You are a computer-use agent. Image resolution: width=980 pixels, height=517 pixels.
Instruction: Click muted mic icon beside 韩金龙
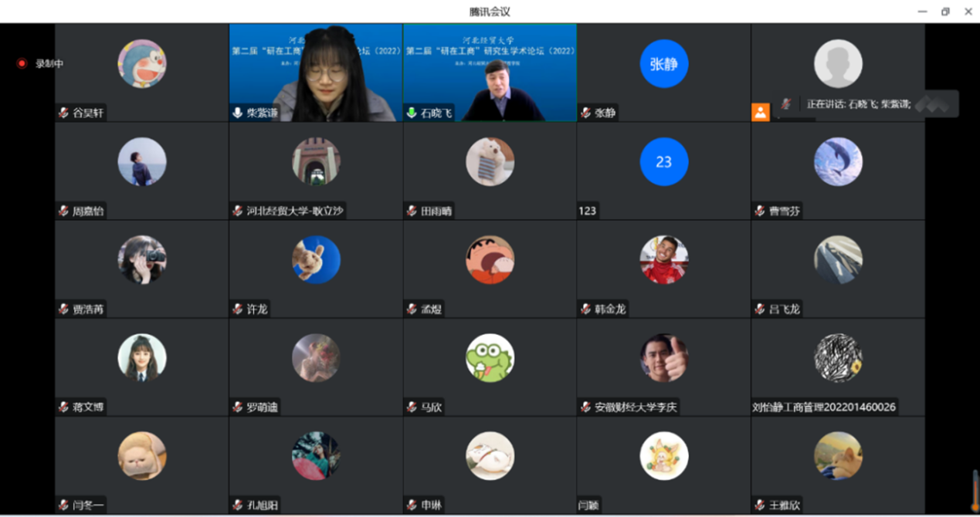586,309
